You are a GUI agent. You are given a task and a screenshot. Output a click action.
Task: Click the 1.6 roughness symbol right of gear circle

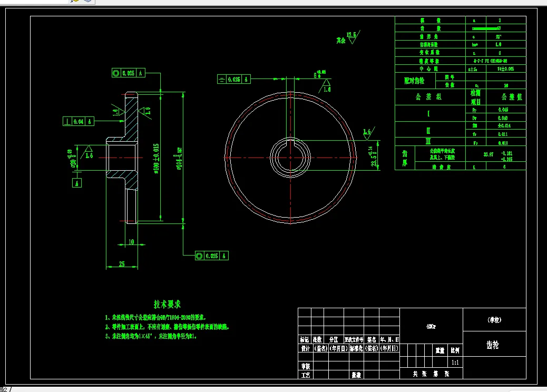click(368, 133)
